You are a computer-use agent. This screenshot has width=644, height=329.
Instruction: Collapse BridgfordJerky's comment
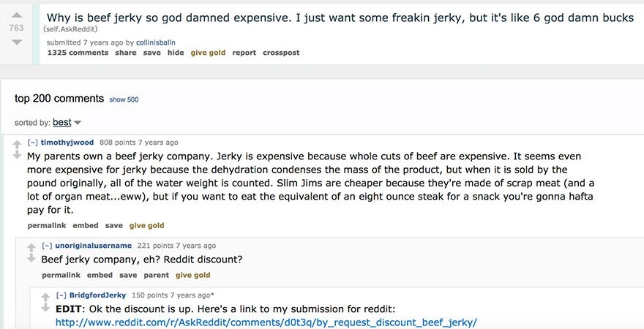pos(61,295)
